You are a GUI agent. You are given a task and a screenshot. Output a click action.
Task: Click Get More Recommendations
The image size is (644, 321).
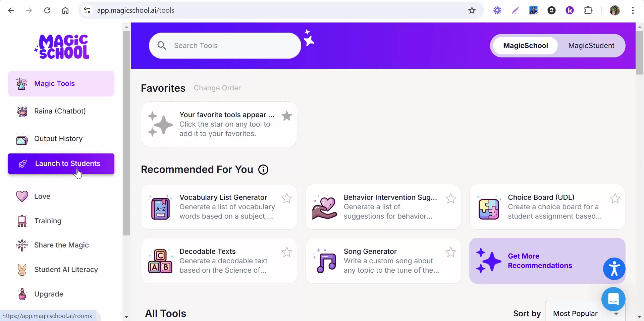coord(547,261)
